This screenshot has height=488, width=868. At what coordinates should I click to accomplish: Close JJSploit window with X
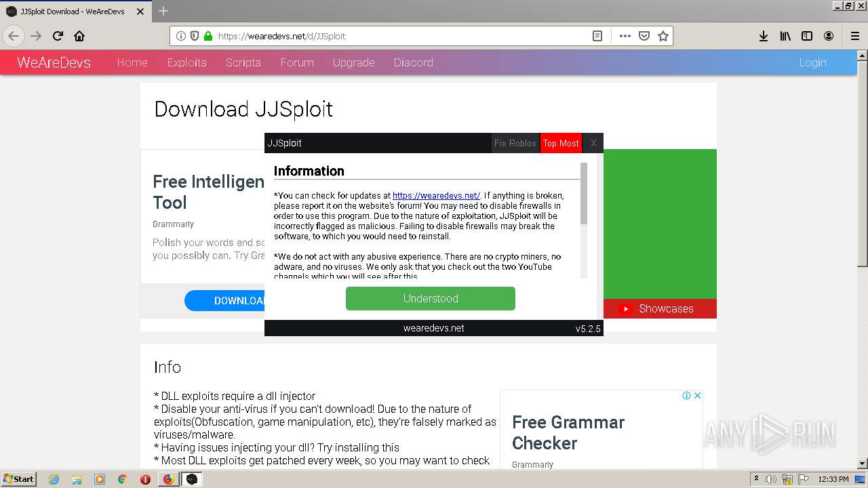[x=593, y=143]
